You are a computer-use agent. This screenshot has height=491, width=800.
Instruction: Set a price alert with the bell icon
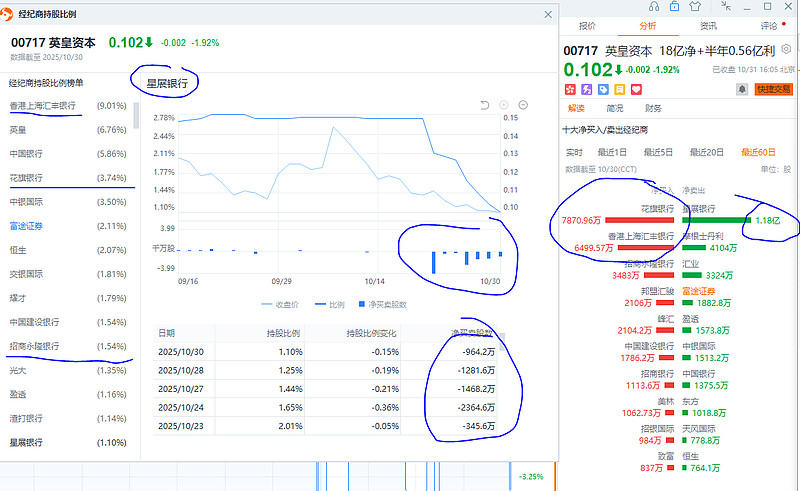[742, 89]
